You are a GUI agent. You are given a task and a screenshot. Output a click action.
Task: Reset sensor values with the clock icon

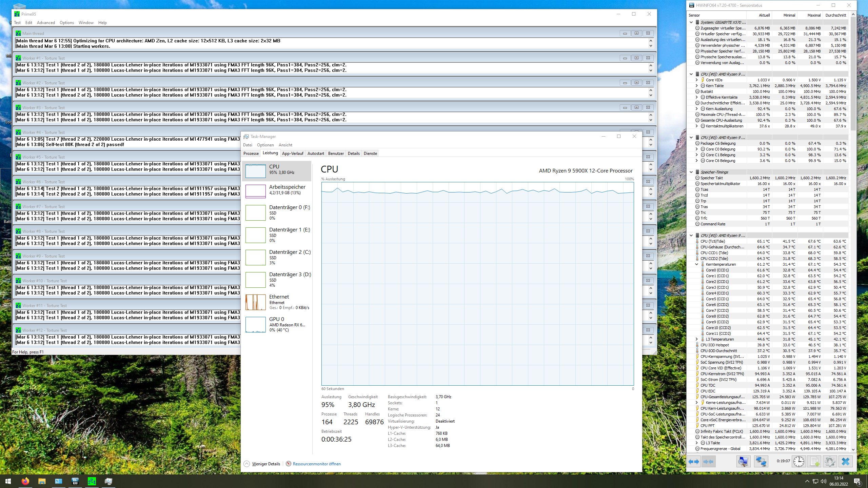click(799, 461)
